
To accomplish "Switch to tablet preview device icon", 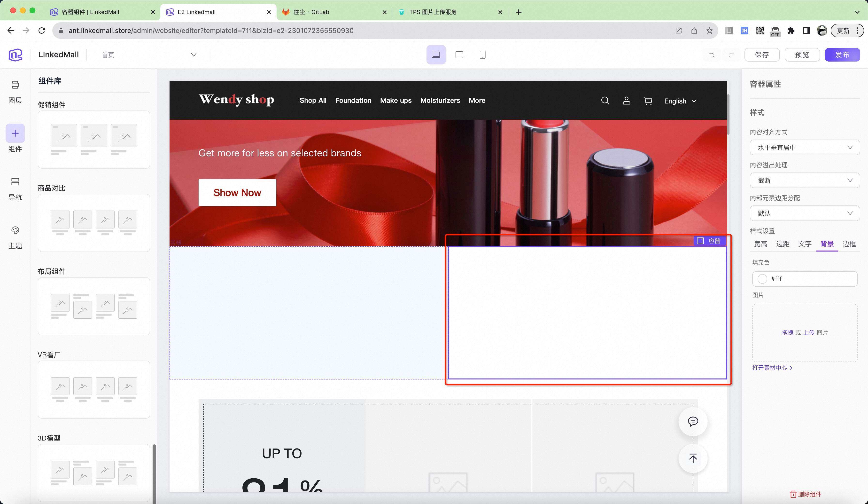I will tap(459, 55).
